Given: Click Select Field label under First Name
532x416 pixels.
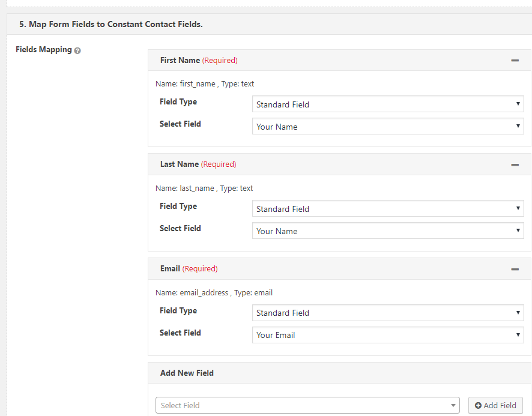Looking at the screenshot, I should pos(180,124).
